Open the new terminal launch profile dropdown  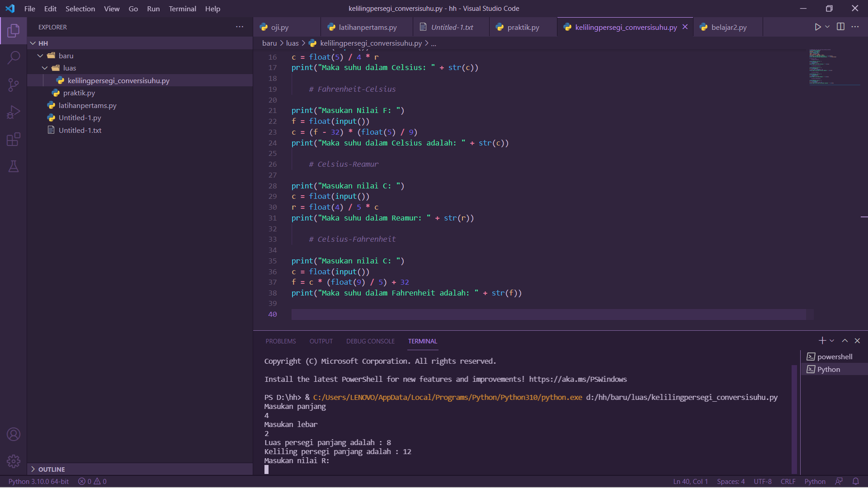(x=832, y=341)
